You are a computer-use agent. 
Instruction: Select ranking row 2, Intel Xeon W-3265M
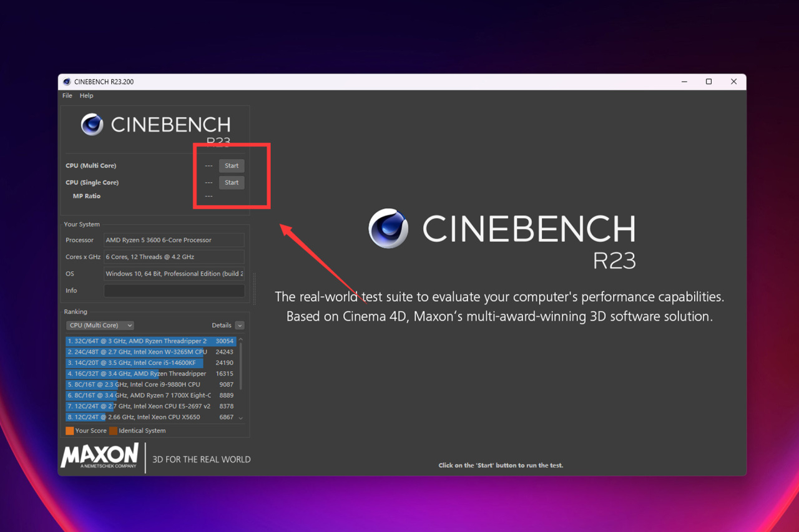pos(150,352)
